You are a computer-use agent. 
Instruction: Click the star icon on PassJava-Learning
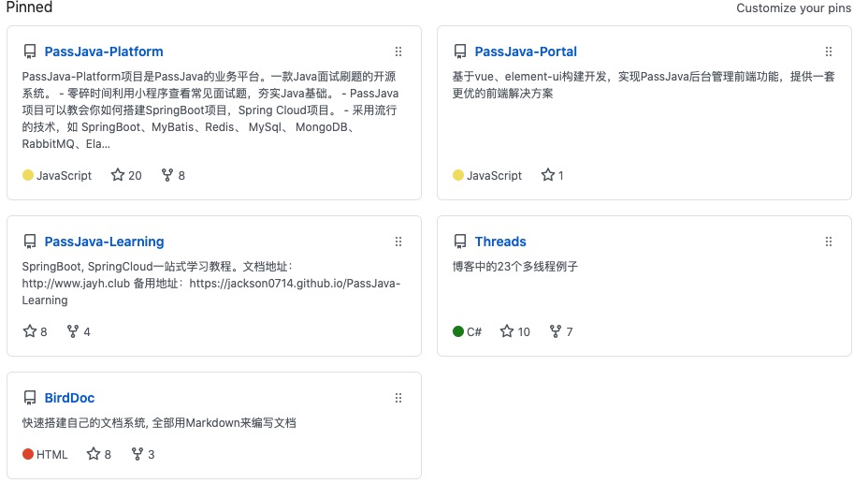(x=29, y=331)
